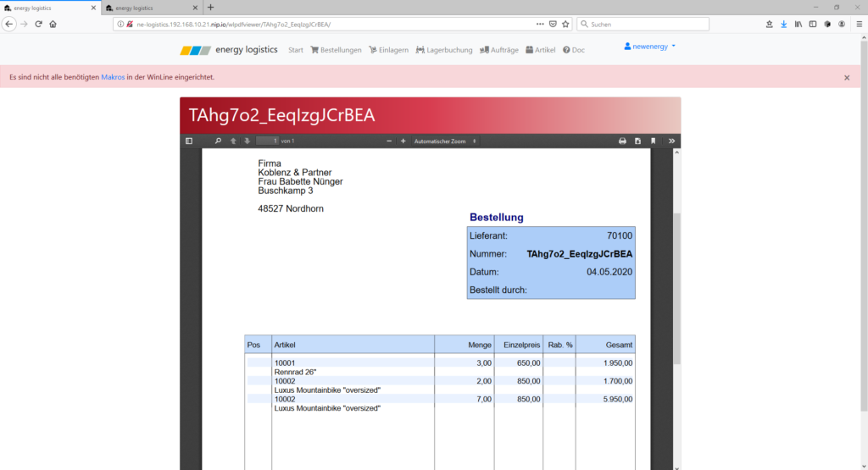Click the Lieferant value 70100
Image resolution: width=868 pixels, height=470 pixels.
(x=620, y=235)
